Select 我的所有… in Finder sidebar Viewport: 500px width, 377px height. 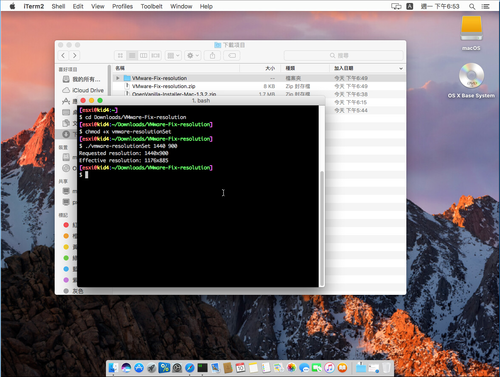[x=82, y=79]
